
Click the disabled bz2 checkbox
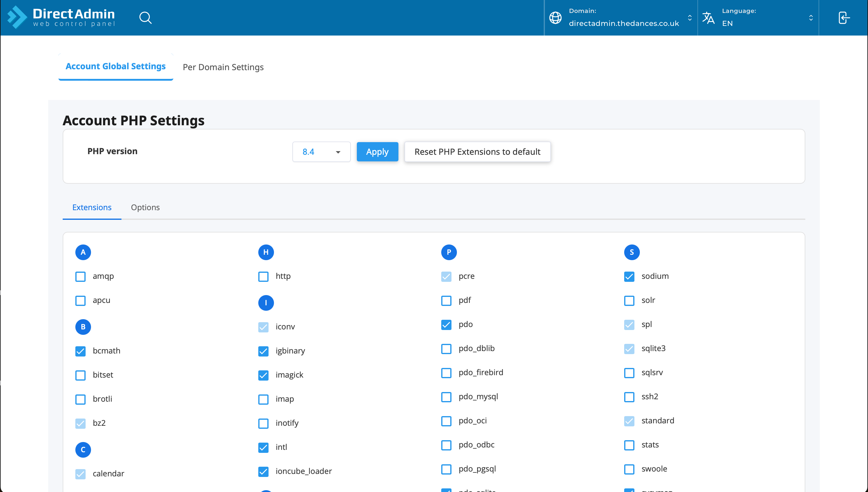(80, 423)
